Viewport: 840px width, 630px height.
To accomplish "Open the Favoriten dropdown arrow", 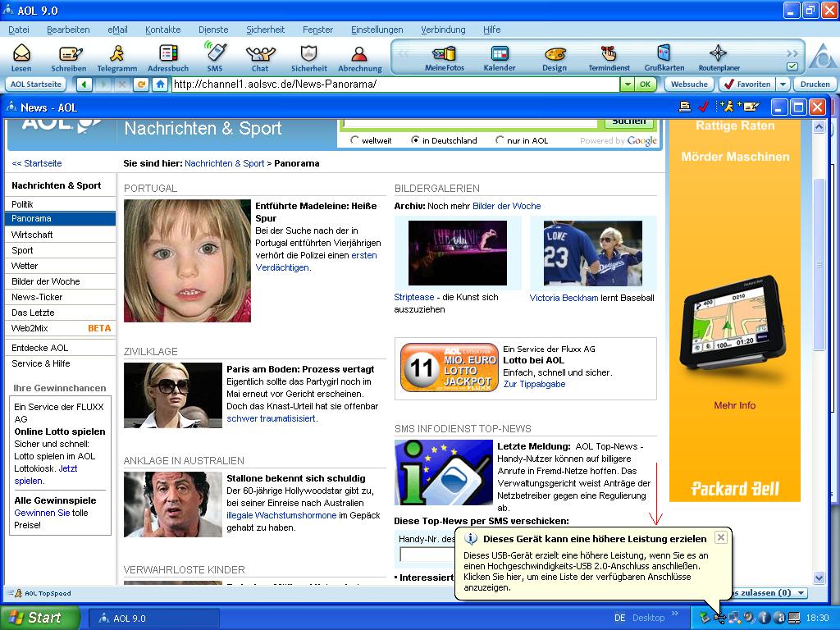I will click(783, 84).
